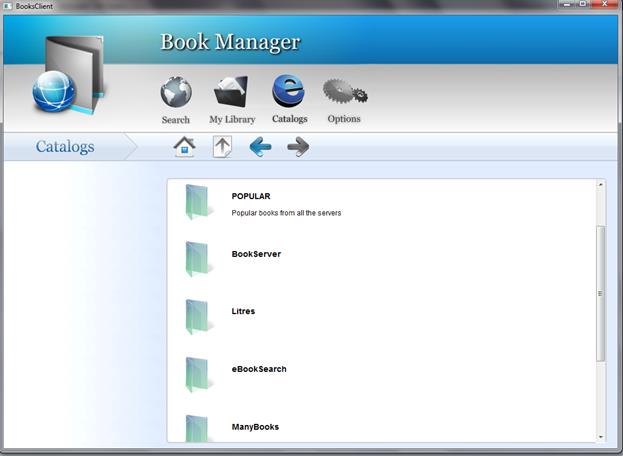
Task: Open the Litres catalog entry
Action: (243, 311)
